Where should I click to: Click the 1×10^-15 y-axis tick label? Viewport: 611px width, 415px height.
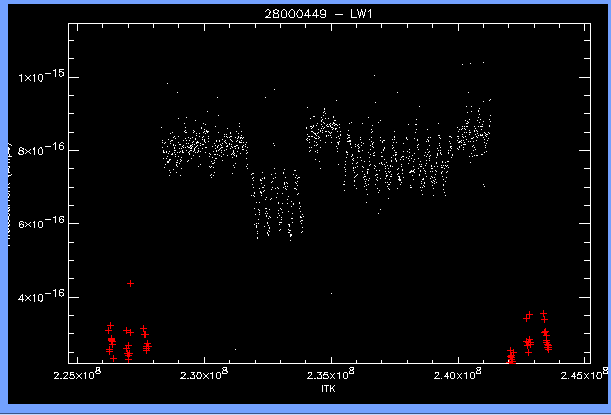click(x=41, y=77)
